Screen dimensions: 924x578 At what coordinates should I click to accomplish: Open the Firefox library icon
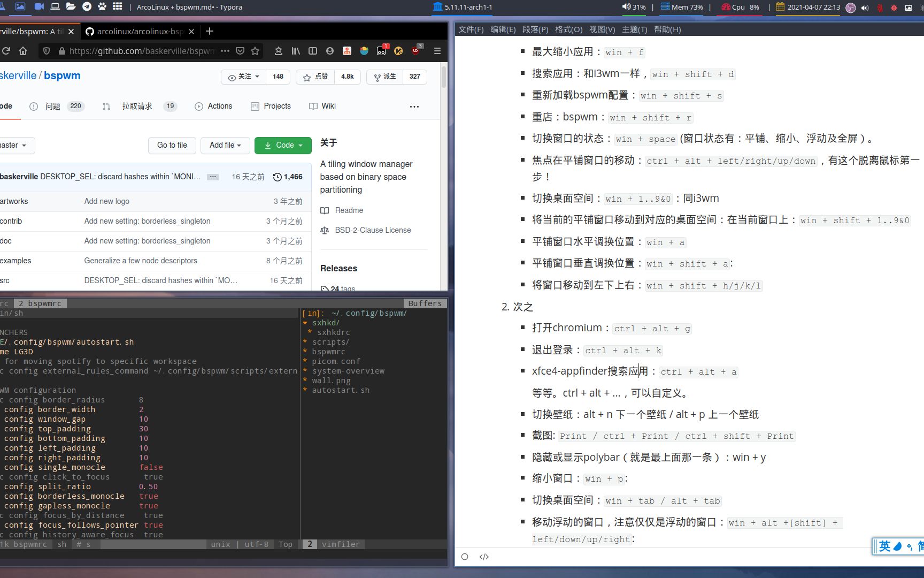296,51
